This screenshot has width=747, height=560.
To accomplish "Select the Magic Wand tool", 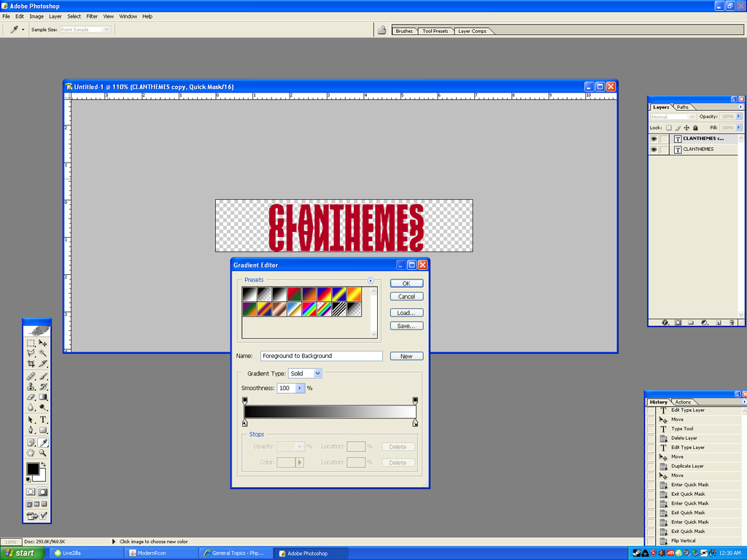I will click(x=43, y=353).
